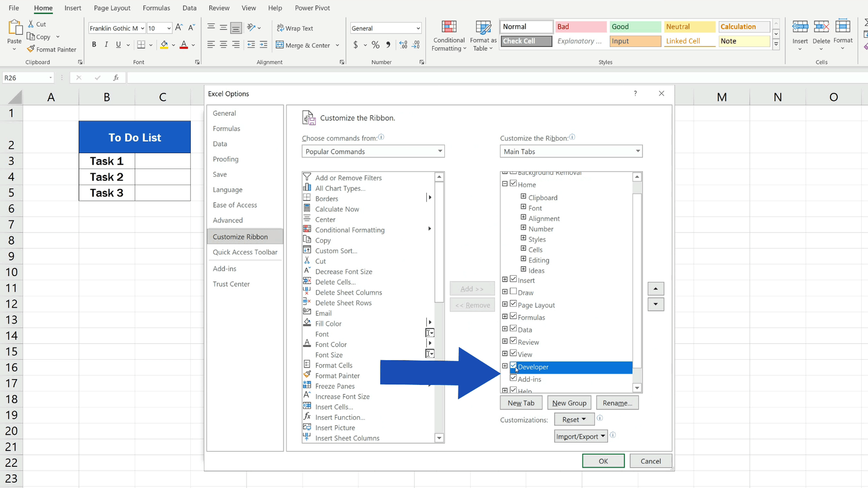The width and height of the screenshot is (868, 488).
Task: Click the Format as Table icon
Action: 482,35
